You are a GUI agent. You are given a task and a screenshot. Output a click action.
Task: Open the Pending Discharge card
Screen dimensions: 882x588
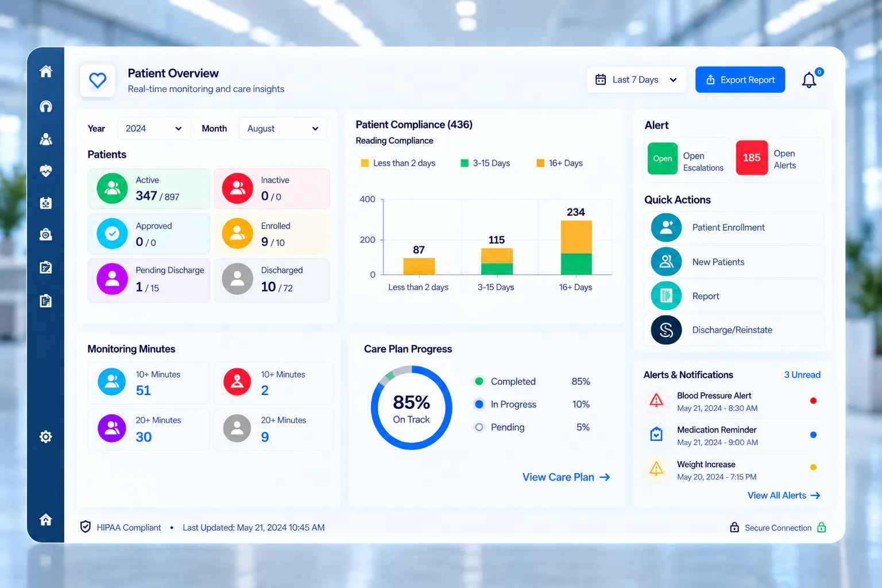coord(149,280)
